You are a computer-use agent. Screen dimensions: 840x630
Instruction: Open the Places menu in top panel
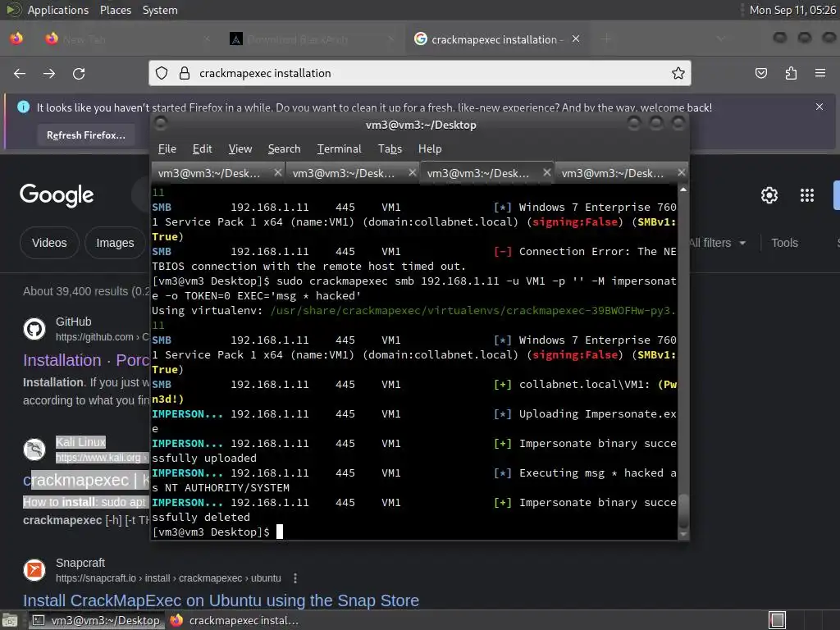115,10
